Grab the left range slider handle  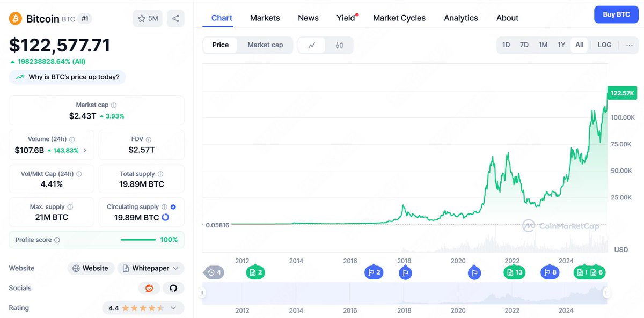pos(202,293)
